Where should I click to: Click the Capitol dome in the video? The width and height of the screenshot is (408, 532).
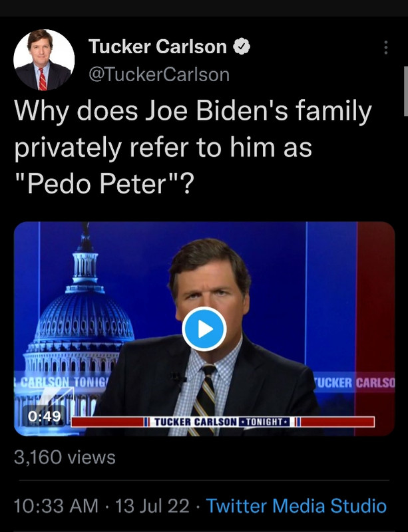coord(85,313)
